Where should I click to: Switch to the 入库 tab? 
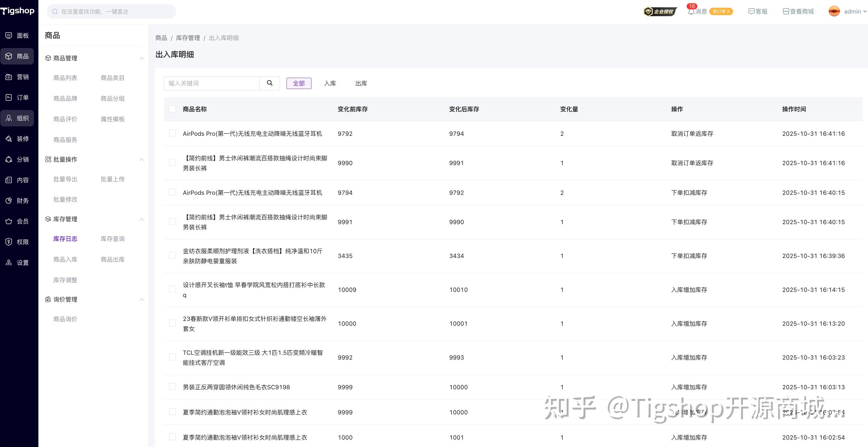coord(330,83)
